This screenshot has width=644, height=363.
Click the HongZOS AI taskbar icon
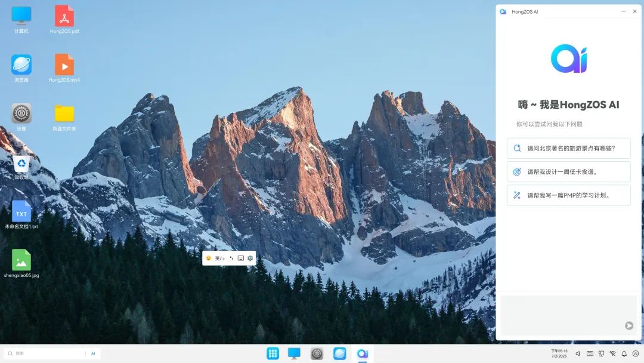[363, 353]
